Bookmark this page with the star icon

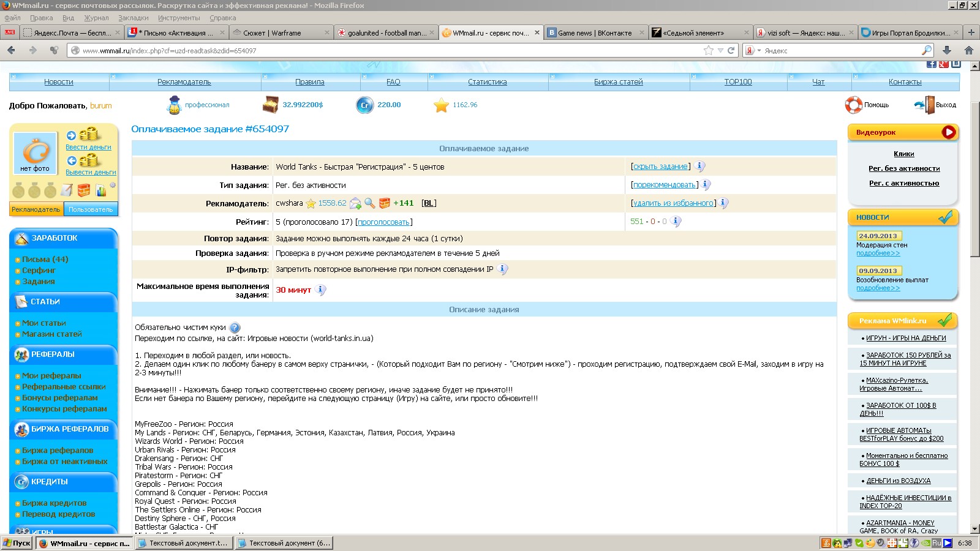tap(709, 50)
